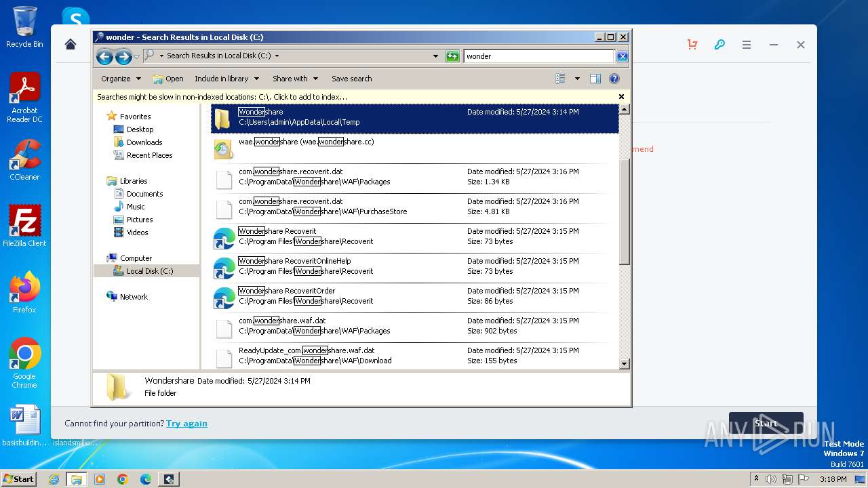The width and height of the screenshot is (868, 488).
Task: Open Desktop in Favorites
Action: pos(140,129)
